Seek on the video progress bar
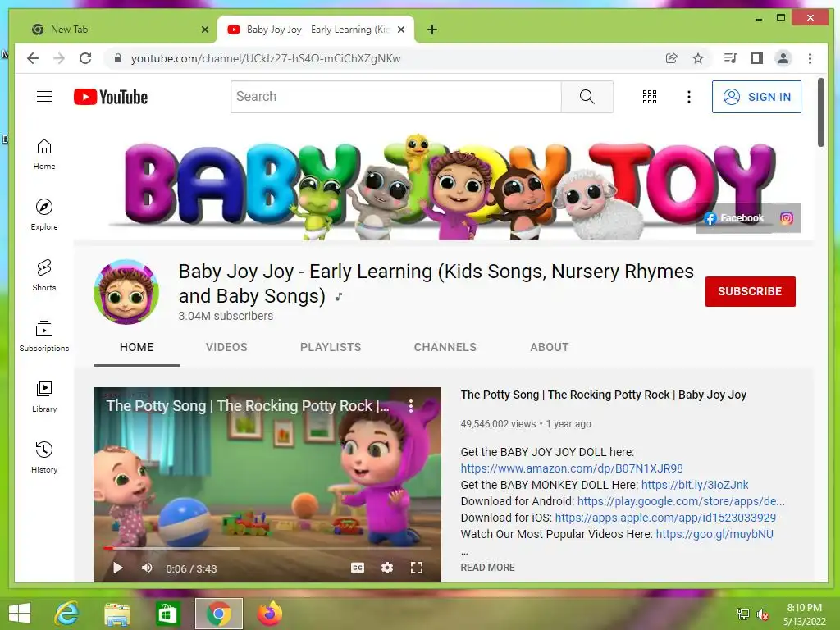Screen dimensions: 840x630 click(x=267, y=548)
